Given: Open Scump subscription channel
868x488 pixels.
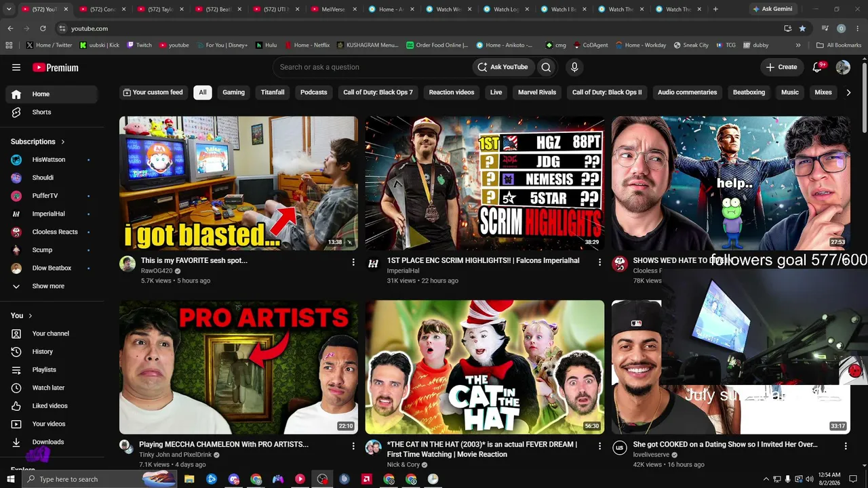Looking at the screenshot, I should click(52, 250).
